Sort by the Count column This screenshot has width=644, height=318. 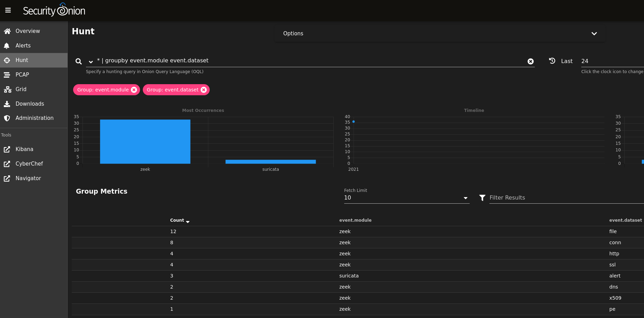(x=180, y=220)
